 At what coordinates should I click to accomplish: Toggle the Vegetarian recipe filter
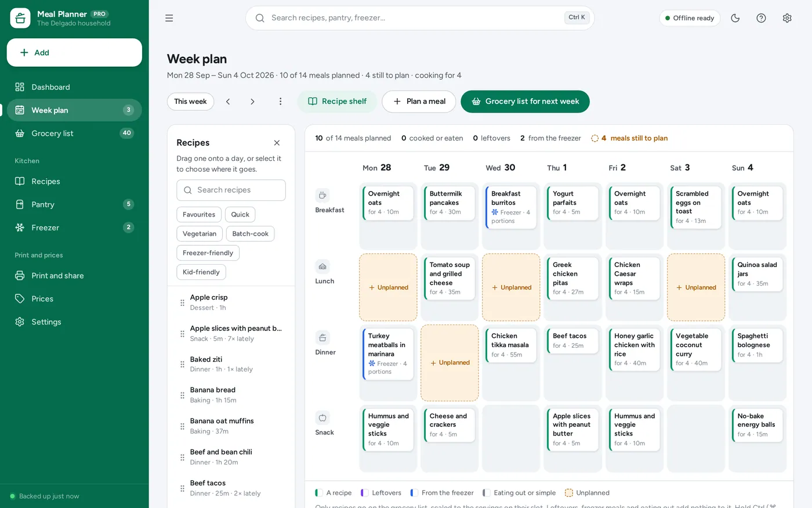click(x=200, y=233)
